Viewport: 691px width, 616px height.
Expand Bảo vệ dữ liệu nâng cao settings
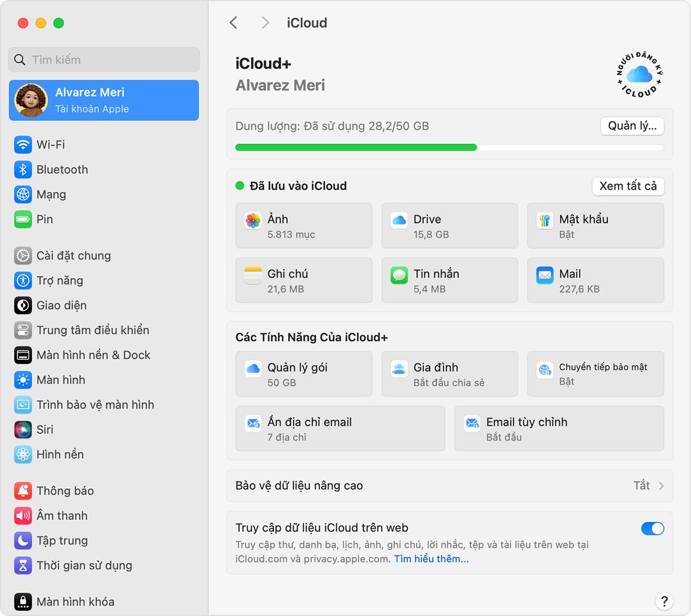pos(450,485)
